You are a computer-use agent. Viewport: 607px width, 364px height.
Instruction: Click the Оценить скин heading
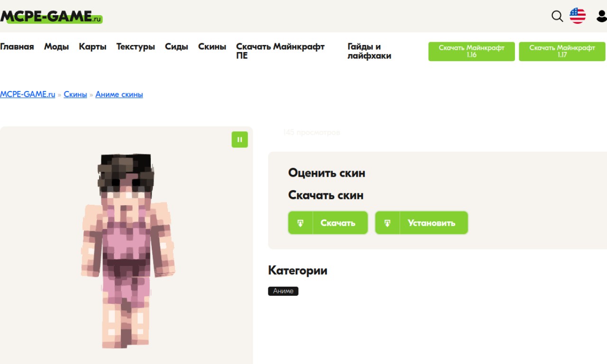(x=327, y=173)
